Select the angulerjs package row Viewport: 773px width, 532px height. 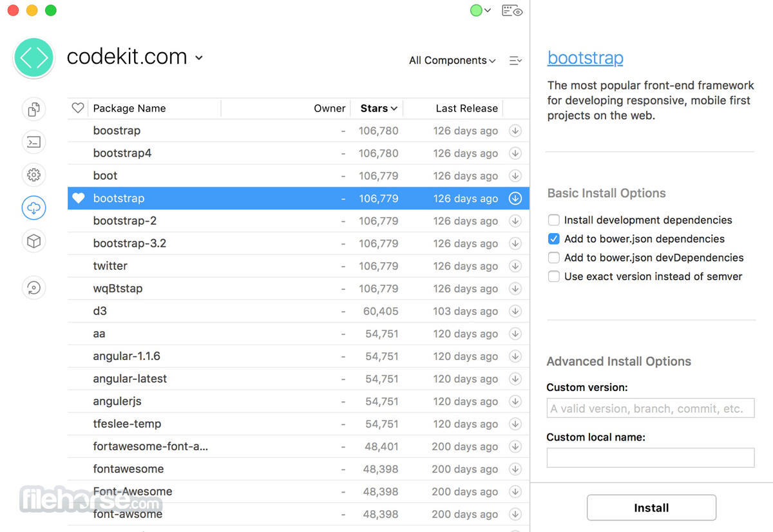click(x=298, y=401)
